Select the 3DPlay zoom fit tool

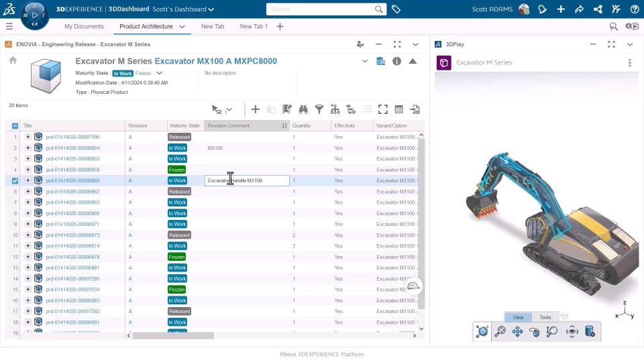[x=500, y=331]
